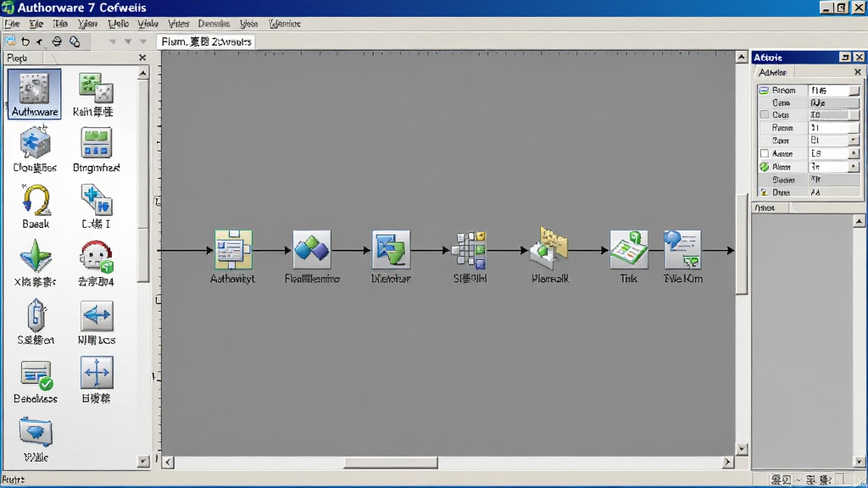
Task: Click the palette scrollbar down arrow
Action: click(x=142, y=460)
